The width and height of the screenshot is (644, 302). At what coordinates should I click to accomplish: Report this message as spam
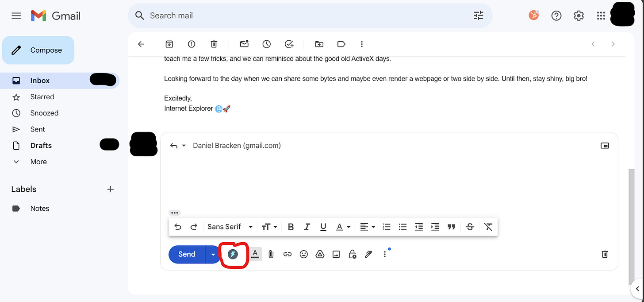point(192,44)
